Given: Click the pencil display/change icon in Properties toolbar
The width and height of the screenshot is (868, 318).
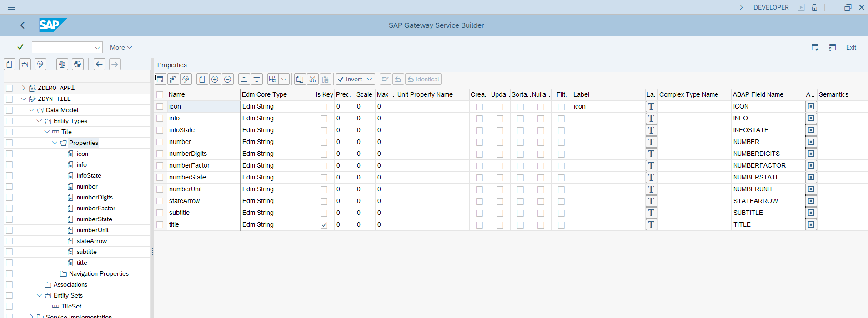Looking at the screenshot, I should click(186, 79).
